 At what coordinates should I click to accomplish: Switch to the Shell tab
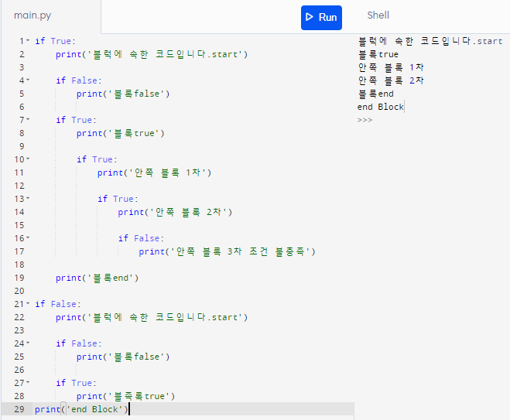378,15
